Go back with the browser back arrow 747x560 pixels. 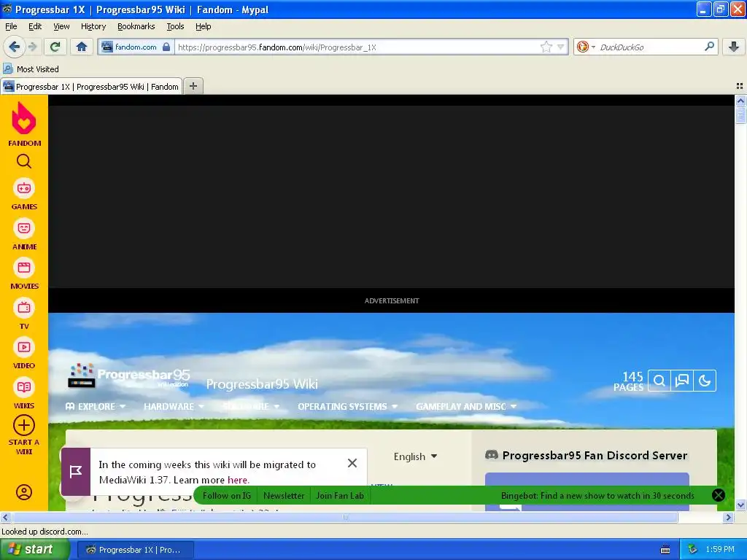click(15, 47)
